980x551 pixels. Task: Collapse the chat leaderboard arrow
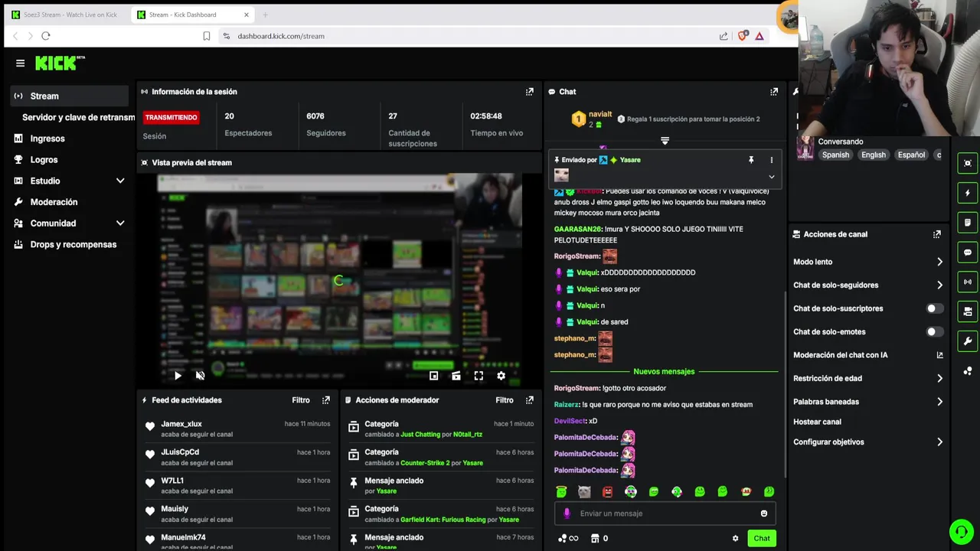pyautogui.click(x=665, y=141)
